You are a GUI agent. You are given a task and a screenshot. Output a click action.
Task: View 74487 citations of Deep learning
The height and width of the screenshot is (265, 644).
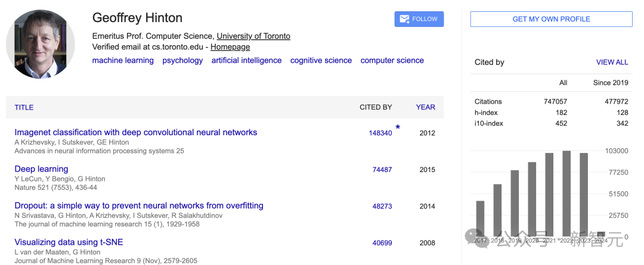(x=382, y=170)
